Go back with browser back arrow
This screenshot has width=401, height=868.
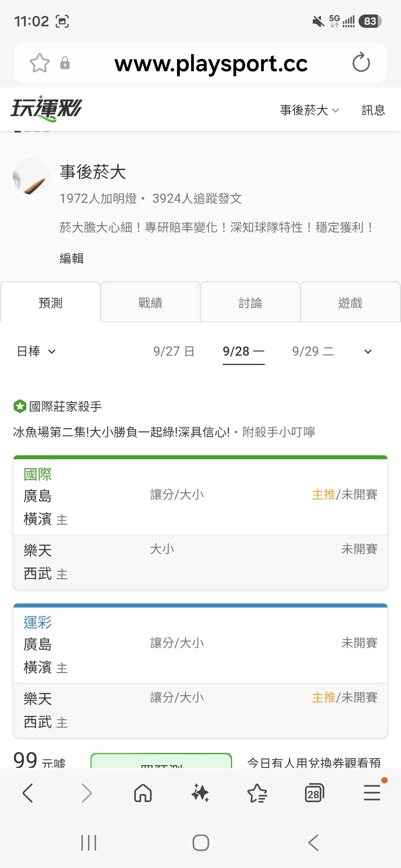[x=28, y=793]
